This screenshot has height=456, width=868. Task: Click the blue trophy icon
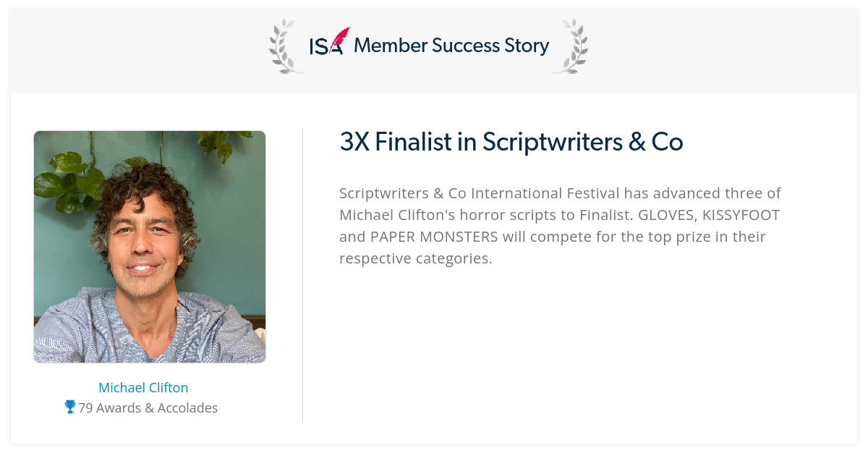tap(70, 407)
